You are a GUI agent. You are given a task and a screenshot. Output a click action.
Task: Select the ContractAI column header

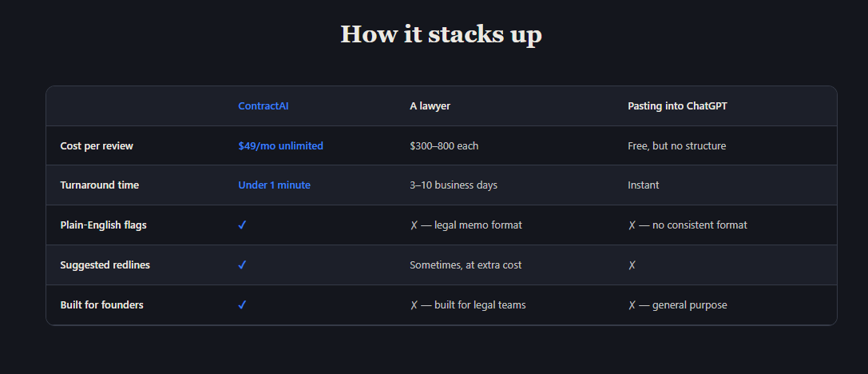click(263, 105)
